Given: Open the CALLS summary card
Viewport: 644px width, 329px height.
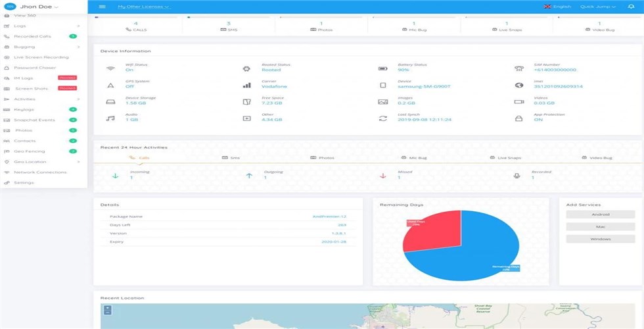Looking at the screenshot, I should pos(136,26).
